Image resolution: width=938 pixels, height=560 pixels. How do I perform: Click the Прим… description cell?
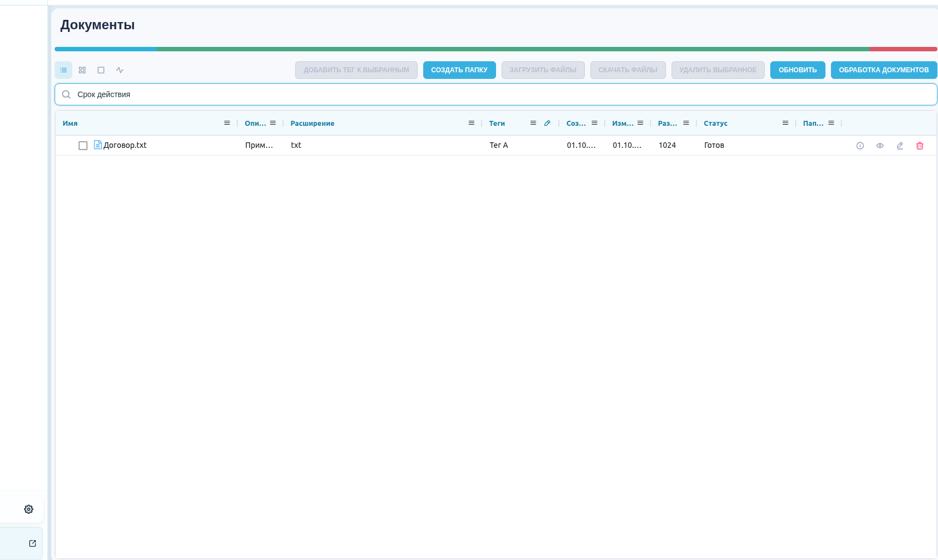click(259, 145)
